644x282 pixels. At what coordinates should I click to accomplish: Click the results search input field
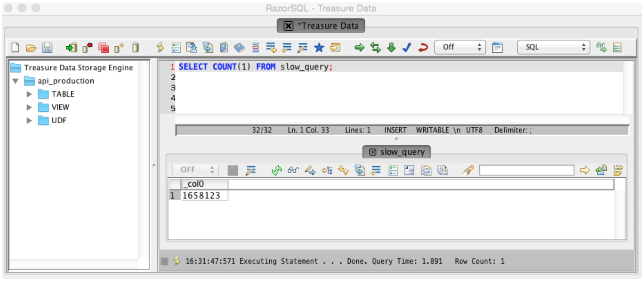526,170
